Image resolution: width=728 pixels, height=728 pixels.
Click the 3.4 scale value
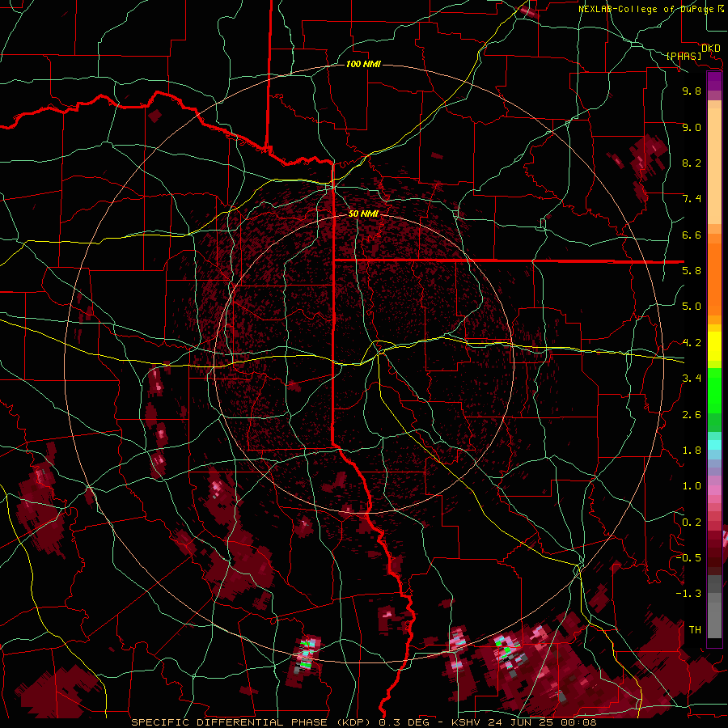tap(692, 379)
